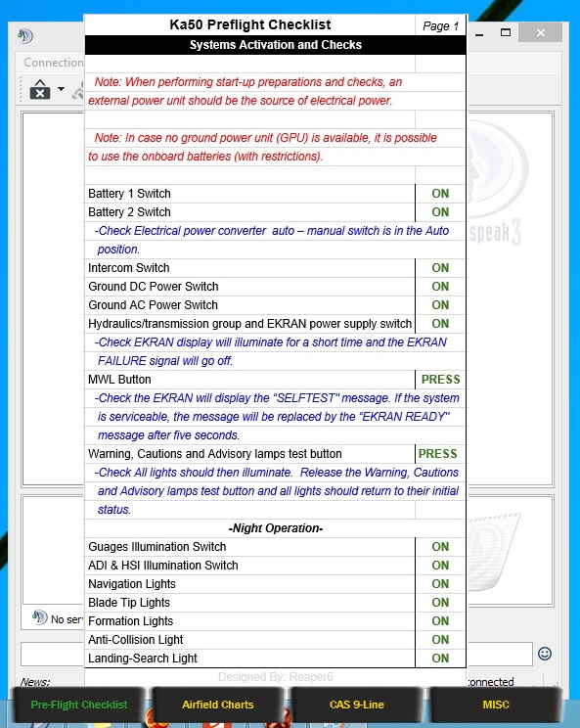This screenshot has width=580, height=728.
Task: Select the 'Anti-Collision Light' row label
Action: [136, 639]
